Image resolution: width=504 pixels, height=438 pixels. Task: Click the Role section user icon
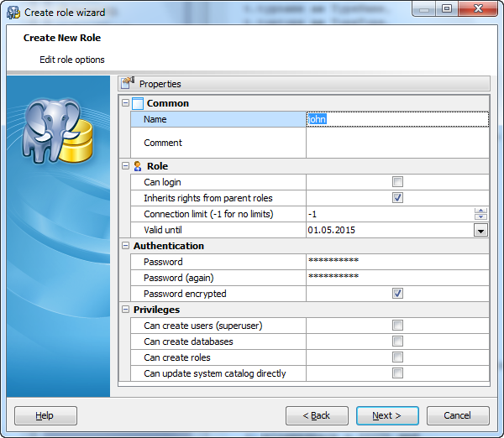(x=138, y=166)
